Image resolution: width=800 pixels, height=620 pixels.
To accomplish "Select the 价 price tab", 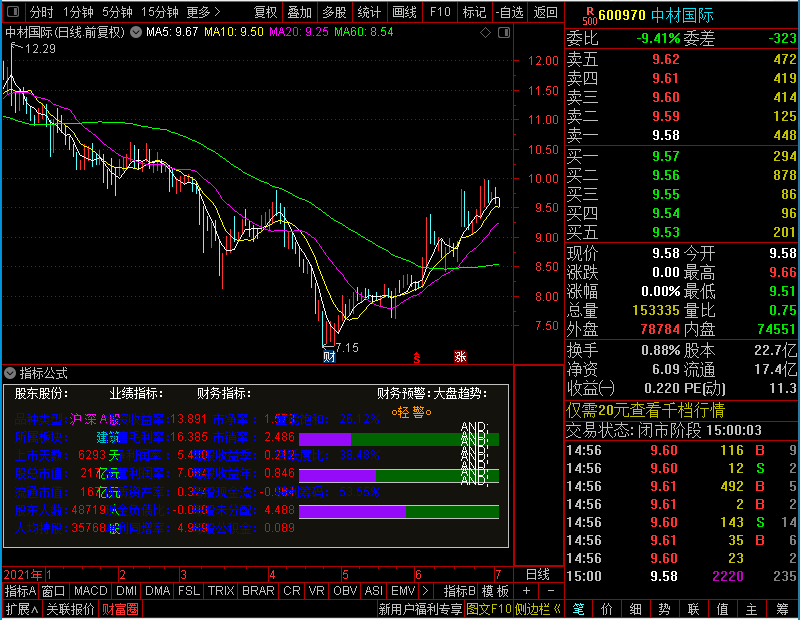I will point(607,609).
